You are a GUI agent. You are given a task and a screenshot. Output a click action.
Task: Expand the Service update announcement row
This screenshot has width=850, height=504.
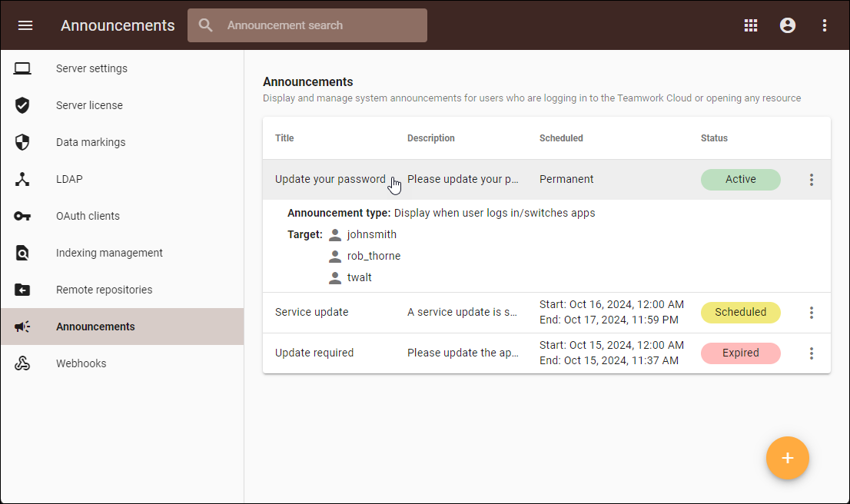tap(311, 312)
